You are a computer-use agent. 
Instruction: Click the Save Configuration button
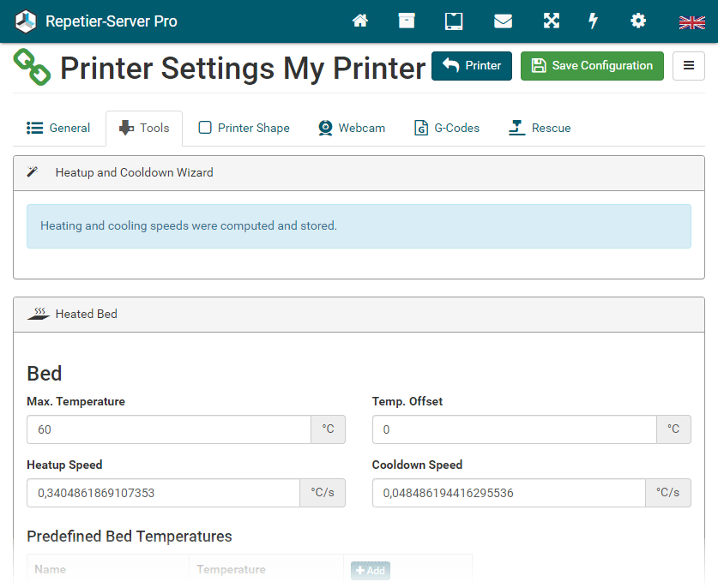[592, 66]
